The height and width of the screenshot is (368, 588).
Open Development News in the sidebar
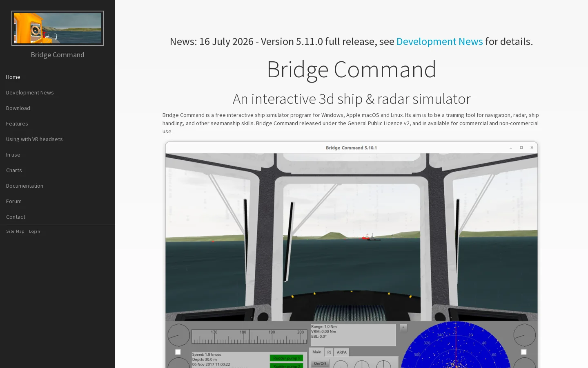tap(30, 92)
